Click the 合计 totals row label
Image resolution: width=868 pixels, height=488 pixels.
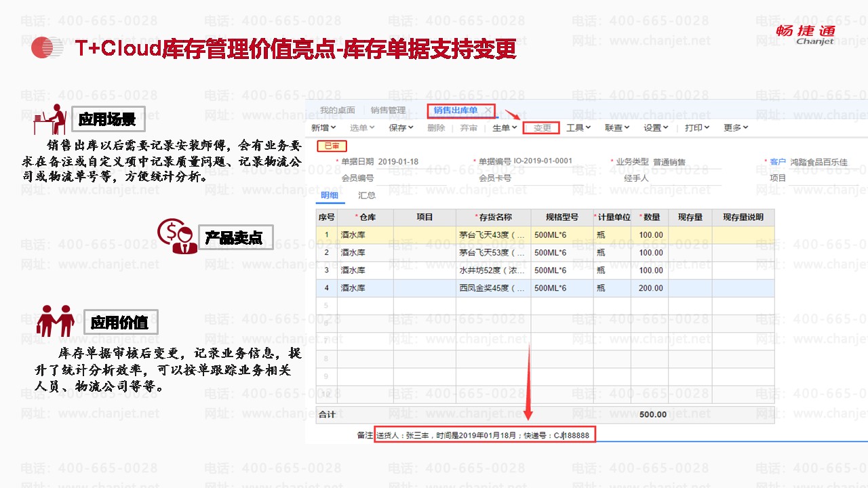click(327, 414)
